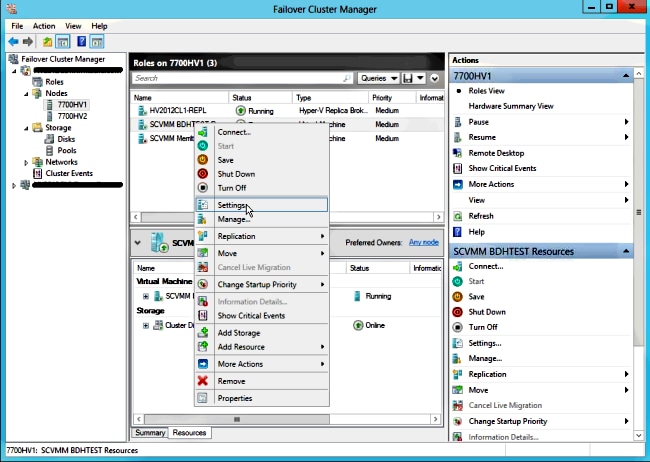Click the Manage icon in context menu
The height and width of the screenshot is (462, 650).
click(x=203, y=219)
